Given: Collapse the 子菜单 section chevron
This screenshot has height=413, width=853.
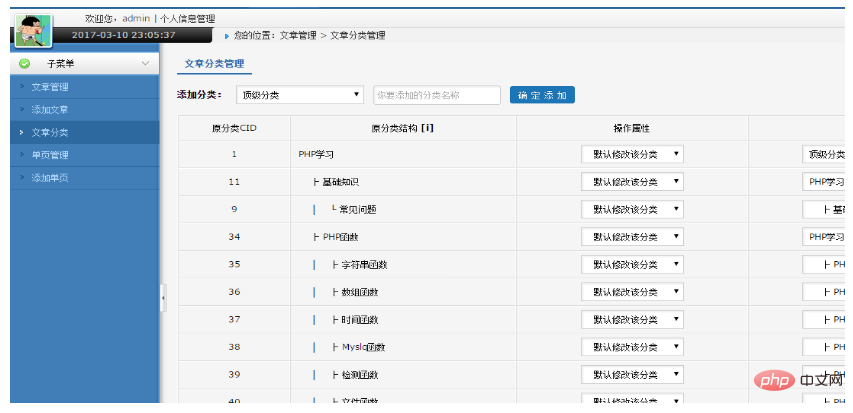Looking at the screenshot, I should coord(145,64).
